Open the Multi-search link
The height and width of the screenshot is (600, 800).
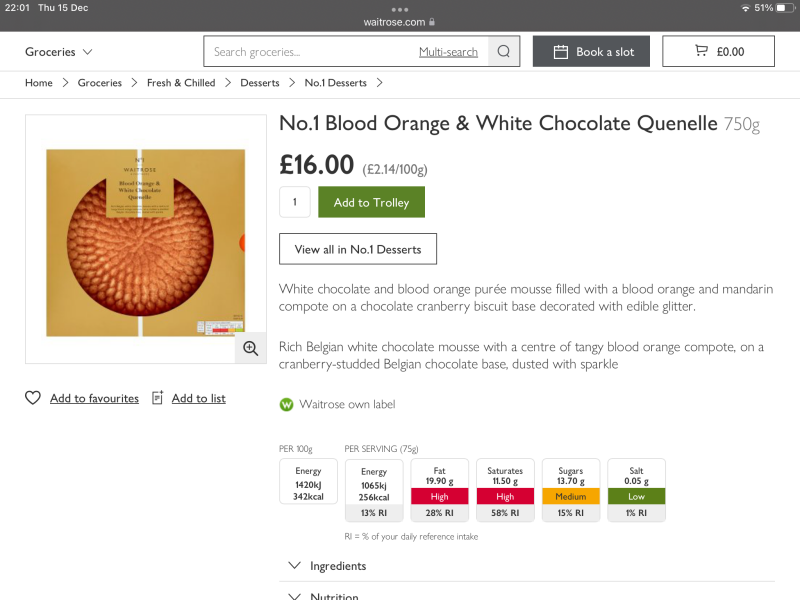tap(448, 52)
